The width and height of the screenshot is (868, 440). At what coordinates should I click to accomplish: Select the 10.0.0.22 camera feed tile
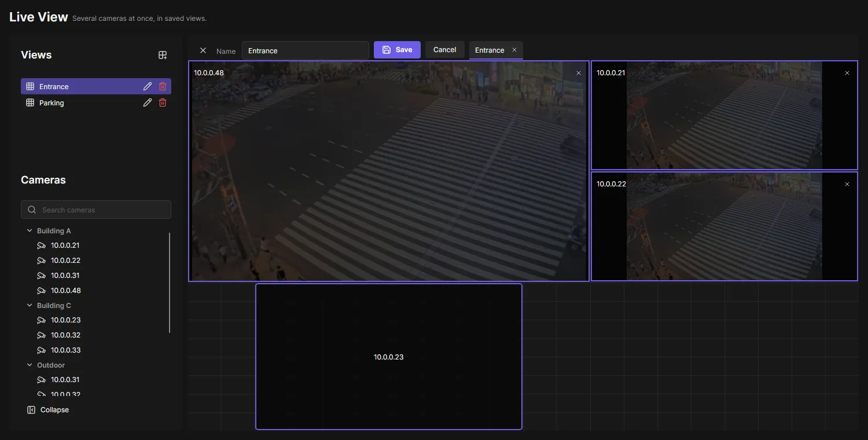point(724,226)
